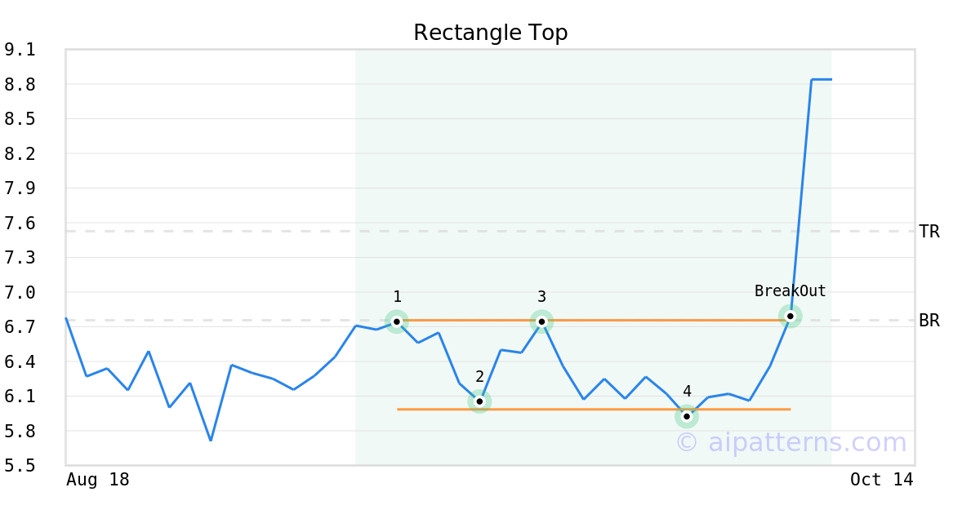980x514 pixels.
Task: Click the Oct 14 end date label
Action: [881, 480]
